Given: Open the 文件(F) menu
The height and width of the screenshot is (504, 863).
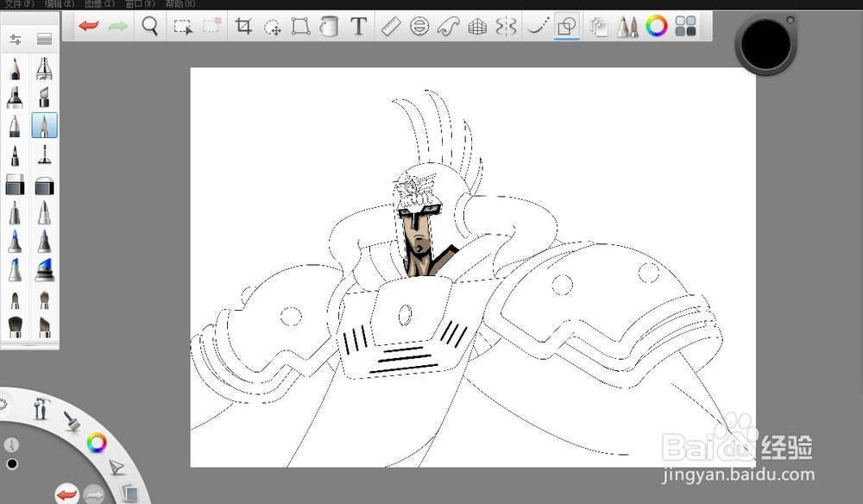Looking at the screenshot, I should pos(19,3).
